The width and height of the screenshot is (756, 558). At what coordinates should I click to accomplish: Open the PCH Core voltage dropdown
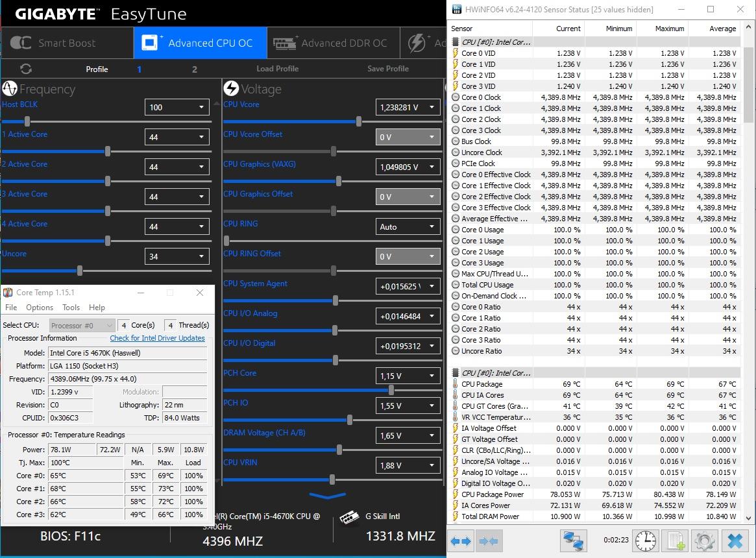[x=408, y=376]
